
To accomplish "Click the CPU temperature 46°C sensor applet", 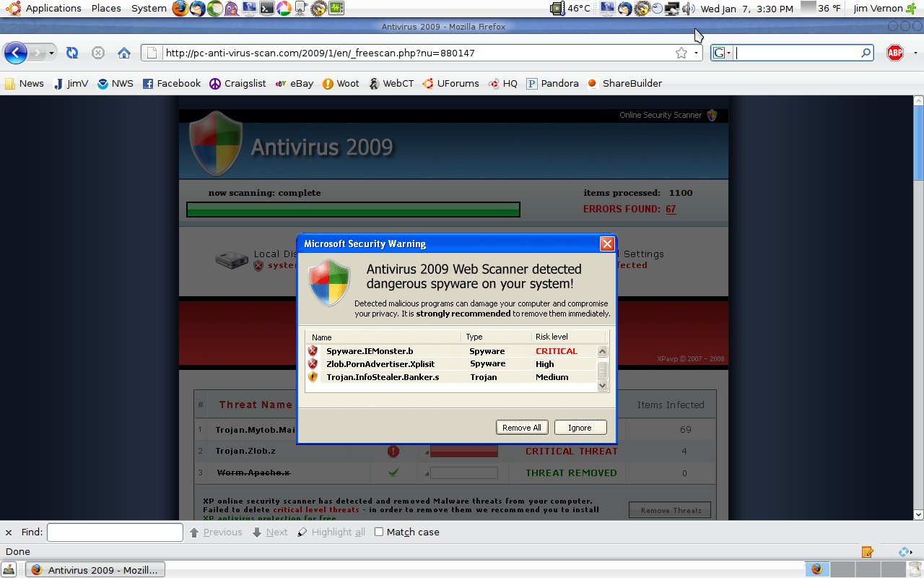I will point(570,9).
